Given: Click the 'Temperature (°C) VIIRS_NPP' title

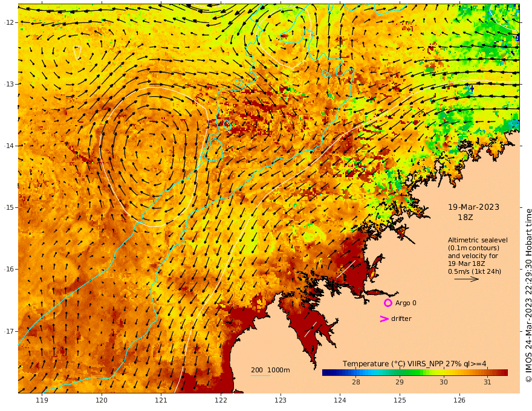Looking at the screenshot, I should (393, 364).
